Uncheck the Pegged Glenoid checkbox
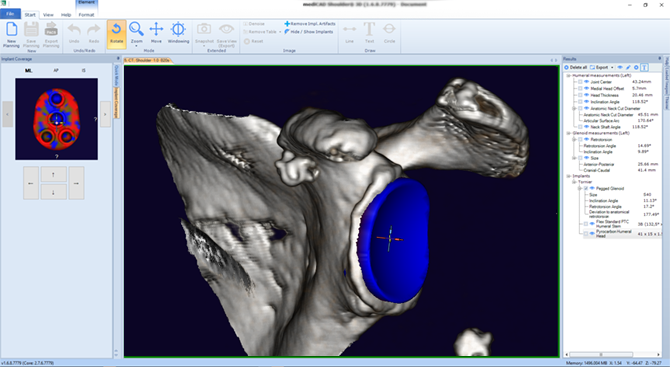The width and height of the screenshot is (670, 367). (x=586, y=188)
